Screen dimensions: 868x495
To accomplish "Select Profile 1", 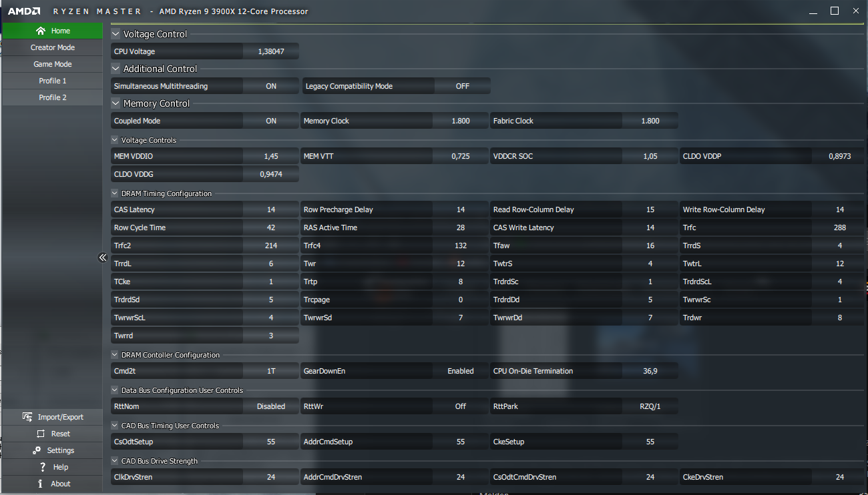I will pyautogui.click(x=52, y=81).
